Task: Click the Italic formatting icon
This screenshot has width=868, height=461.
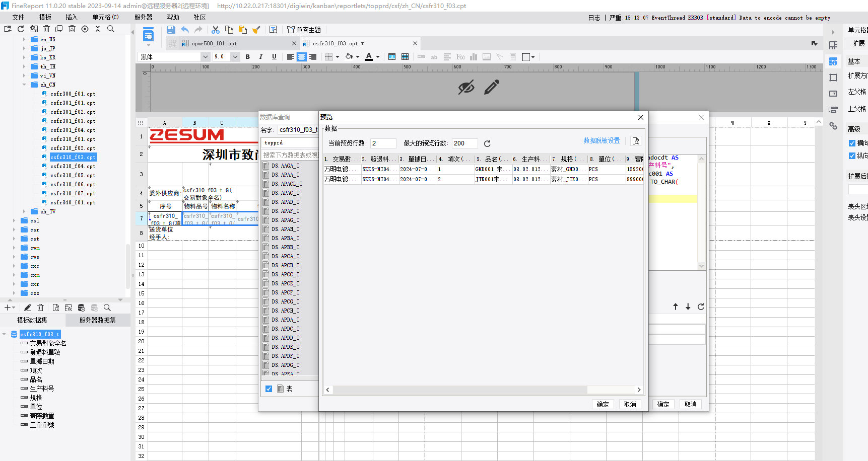Action: [260, 57]
